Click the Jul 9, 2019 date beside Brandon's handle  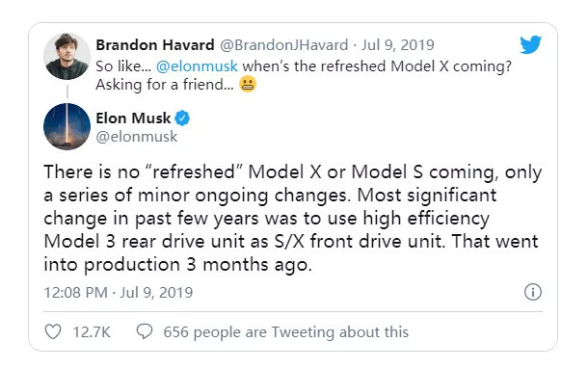coord(398,45)
